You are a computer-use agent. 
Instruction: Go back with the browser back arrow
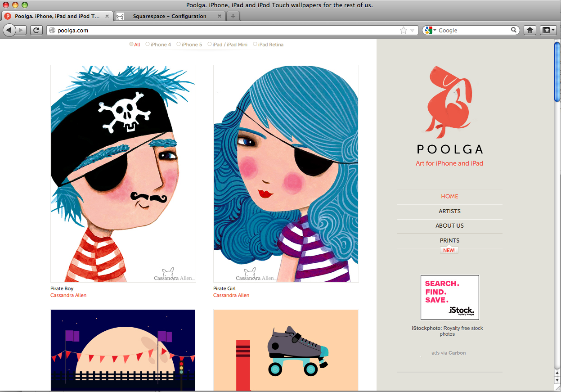9,30
